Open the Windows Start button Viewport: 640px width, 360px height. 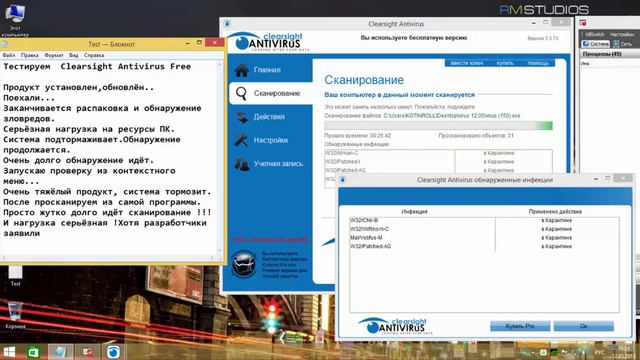click(x=9, y=352)
